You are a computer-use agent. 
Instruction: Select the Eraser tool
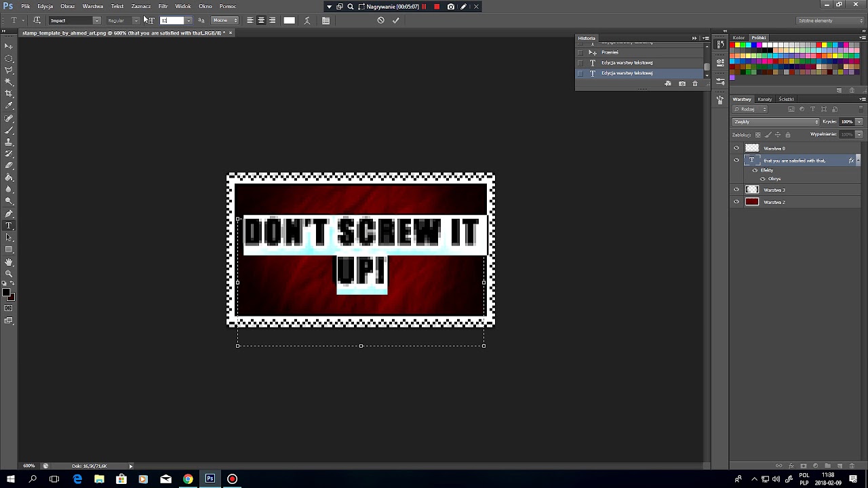click(x=9, y=165)
